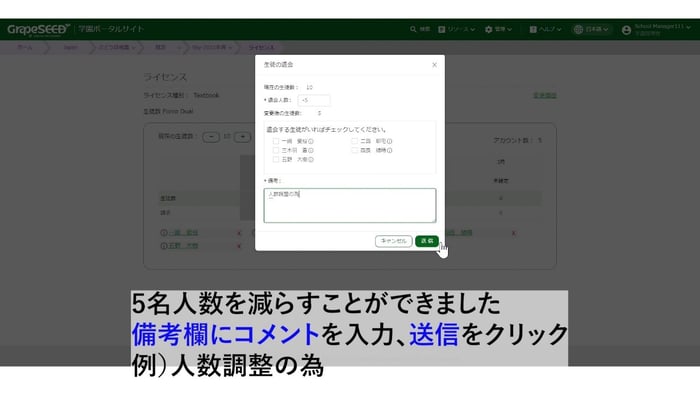The height and width of the screenshot is (393, 700).
Task: Close the 生徒の退会 dialog with the X
Action: pyautogui.click(x=434, y=65)
